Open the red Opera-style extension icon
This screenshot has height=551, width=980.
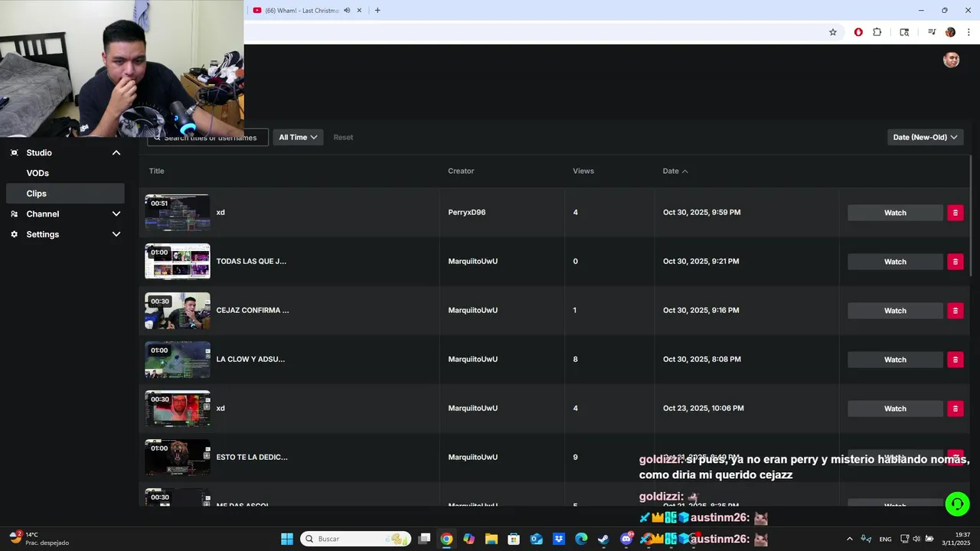(x=858, y=32)
